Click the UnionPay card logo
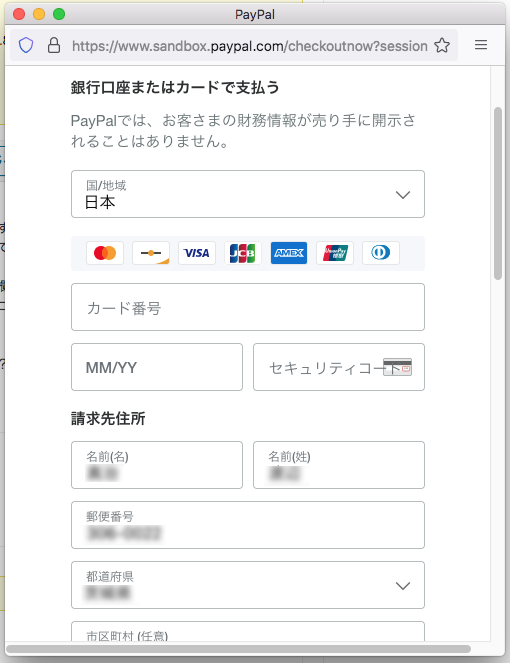The image size is (510, 663). 335,253
